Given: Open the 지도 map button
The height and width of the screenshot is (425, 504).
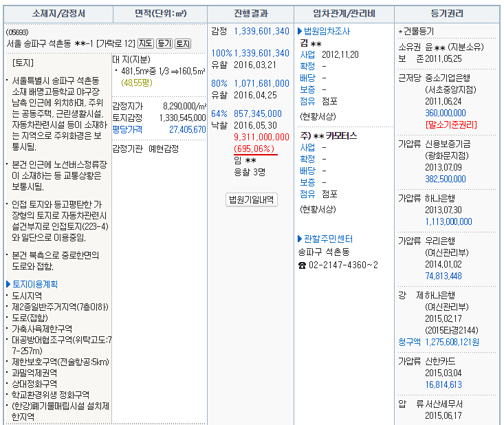Looking at the screenshot, I should coord(146,43).
